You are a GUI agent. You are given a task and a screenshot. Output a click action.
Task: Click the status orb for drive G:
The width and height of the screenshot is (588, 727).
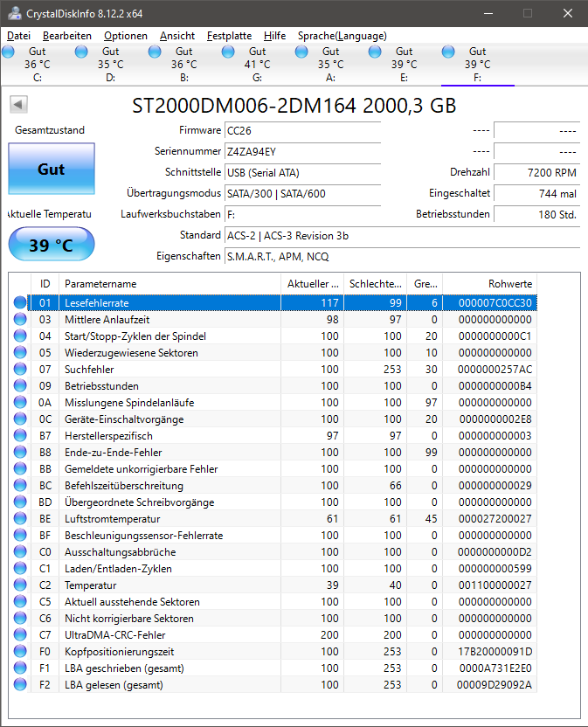(228, 52)
